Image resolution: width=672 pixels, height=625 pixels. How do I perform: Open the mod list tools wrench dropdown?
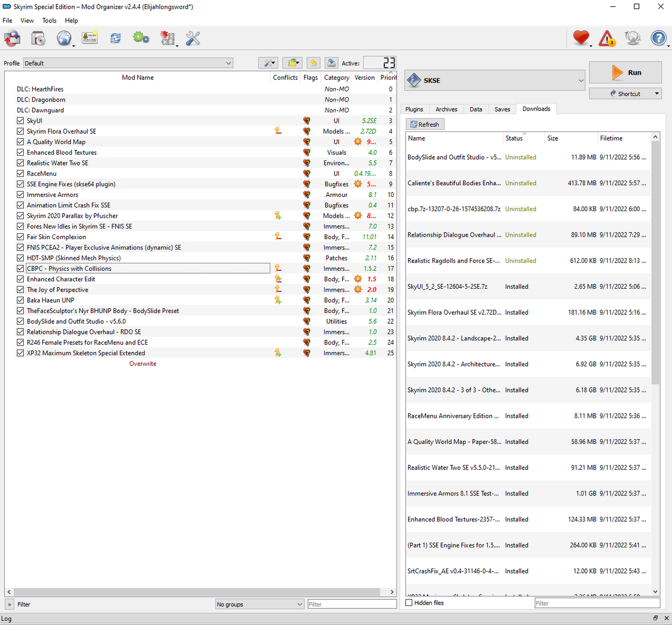click(269, 63)
